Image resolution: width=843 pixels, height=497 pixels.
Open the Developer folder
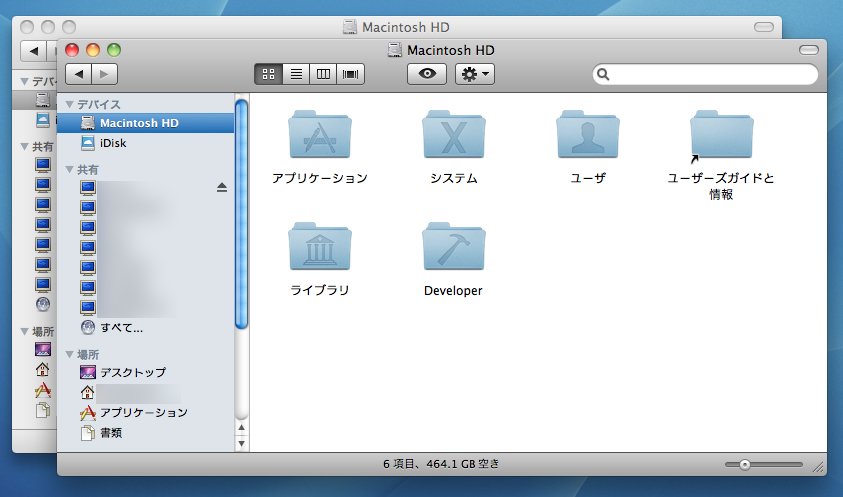tap(454, 246)
